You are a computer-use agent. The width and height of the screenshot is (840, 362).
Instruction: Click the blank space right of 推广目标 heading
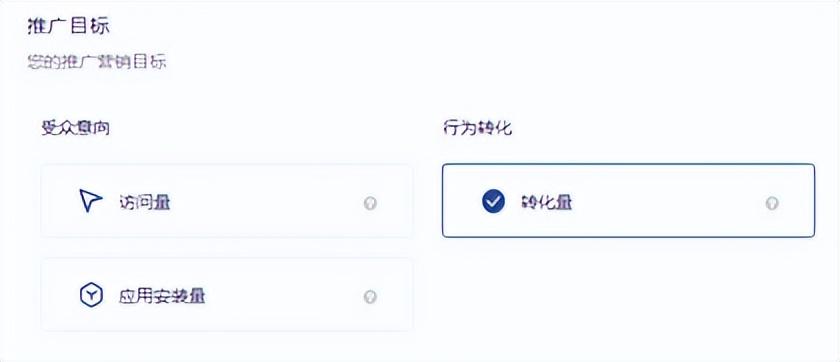point(429,27)
